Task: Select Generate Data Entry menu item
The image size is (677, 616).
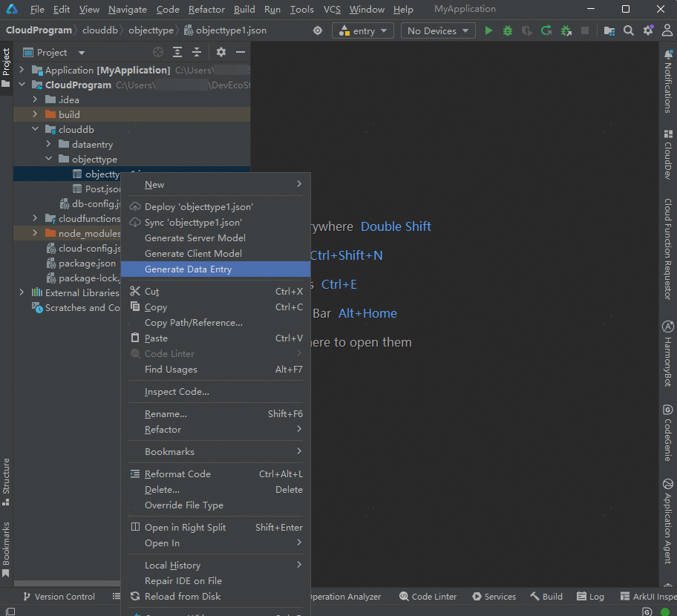Action: pos(188,269)
